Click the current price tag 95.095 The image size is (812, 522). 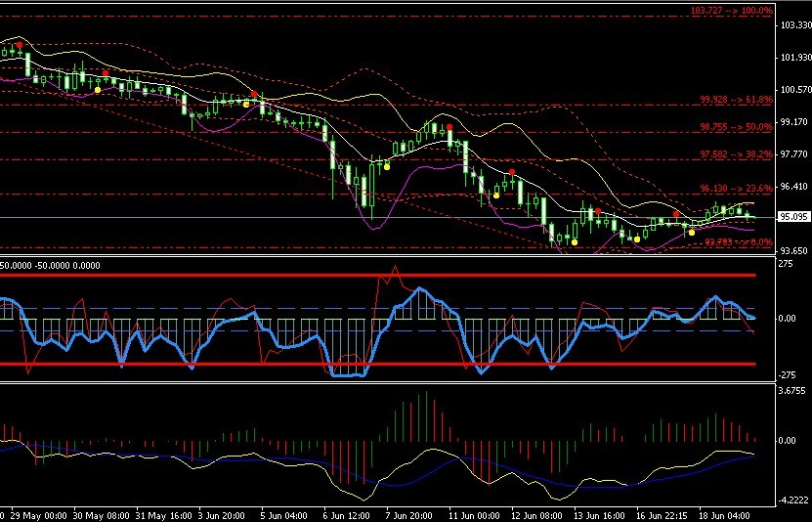[x=793, y=217]
